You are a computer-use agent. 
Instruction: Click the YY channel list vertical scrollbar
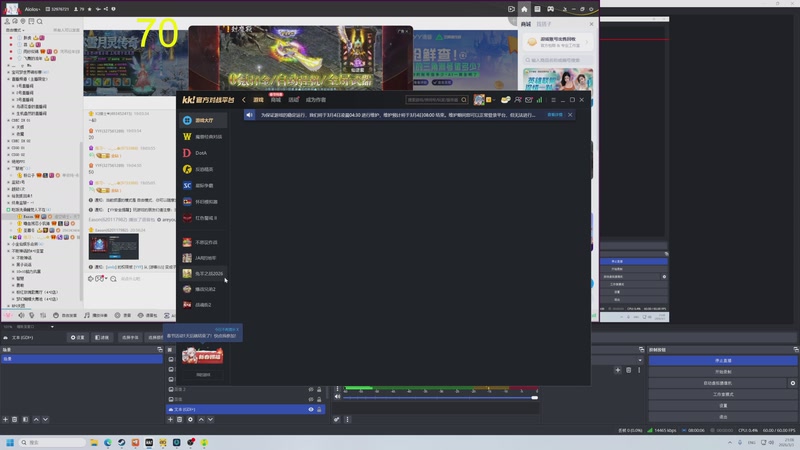(81, 219)
